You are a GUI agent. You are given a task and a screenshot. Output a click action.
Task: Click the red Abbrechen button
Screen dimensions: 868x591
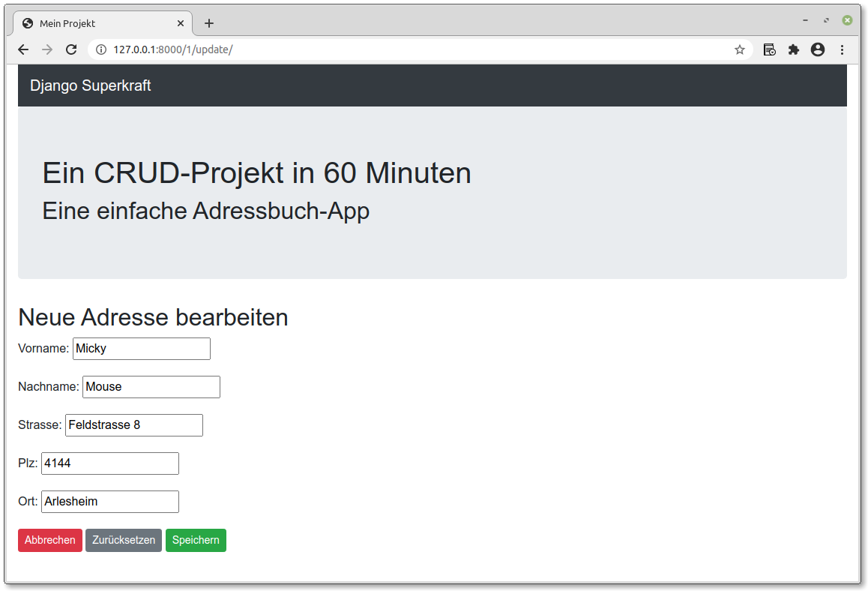pos(49,540)
